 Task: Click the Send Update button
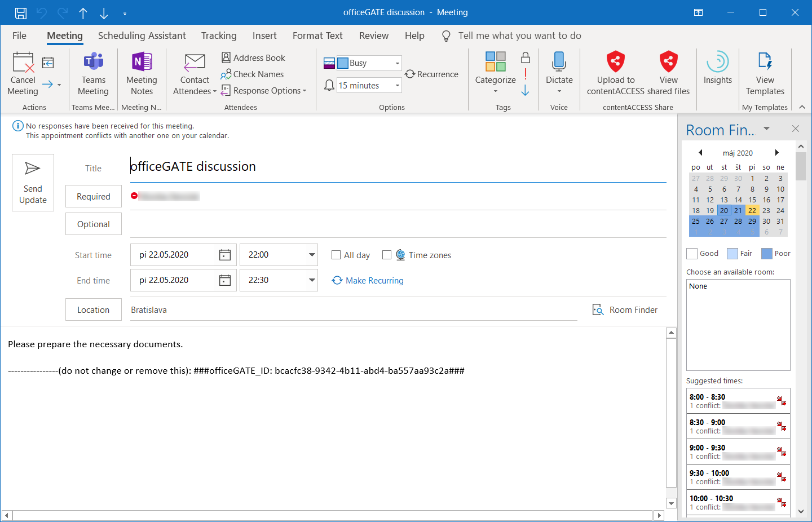click(x=33, y=183)
